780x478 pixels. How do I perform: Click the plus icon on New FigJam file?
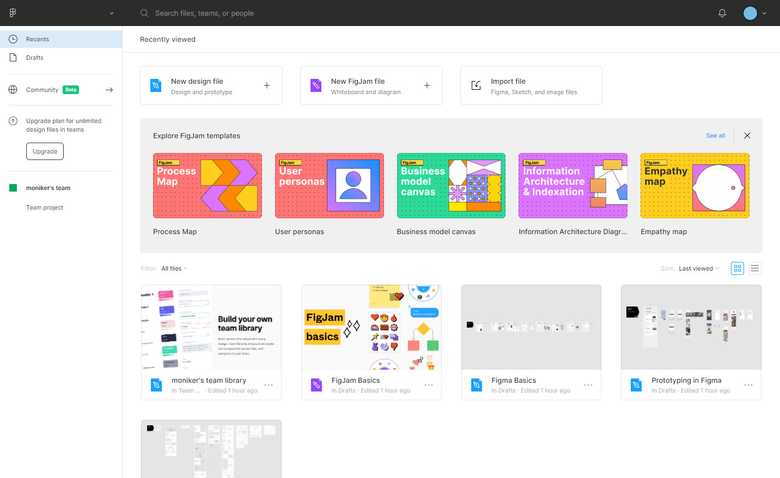(426, 86)
